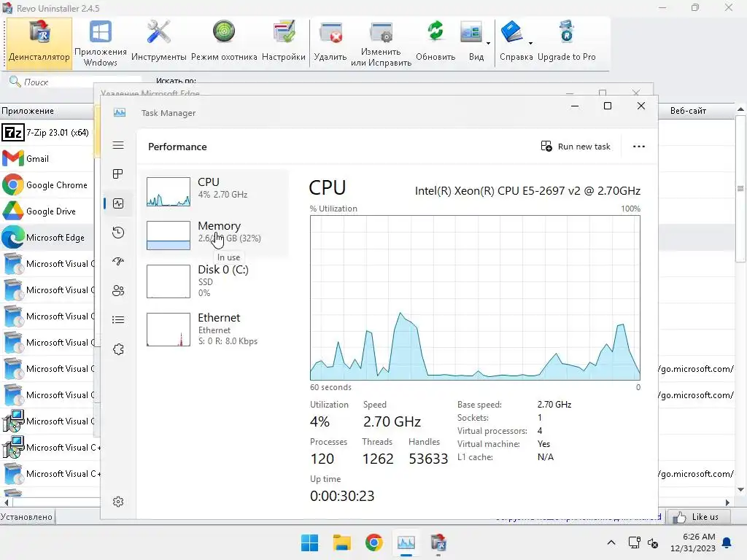Image resolution: width=747 pixels, height=560 pixels.
Task: Click the Threads value 1262
Action: coord(378,459)
